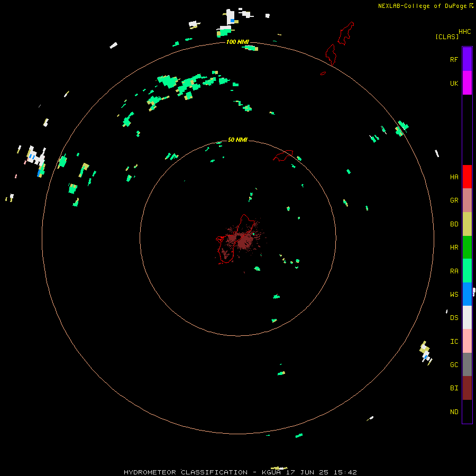Click the GR legend color swatch

[467, 200]
